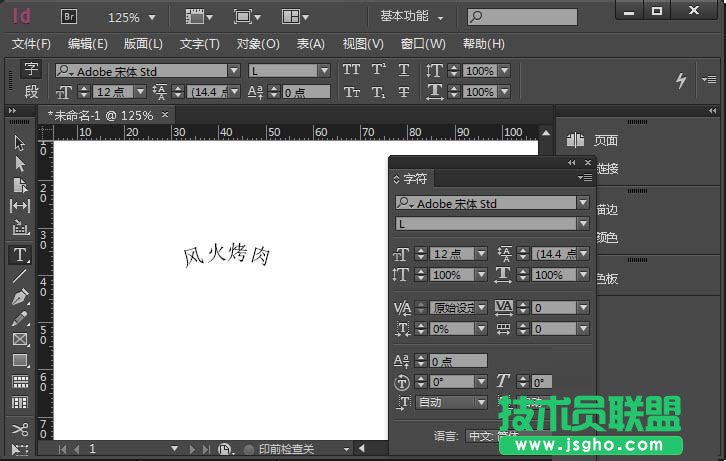Switch to character formatting controls 字
The height and width of the screenshot is (461, 726).
point(31,69)
